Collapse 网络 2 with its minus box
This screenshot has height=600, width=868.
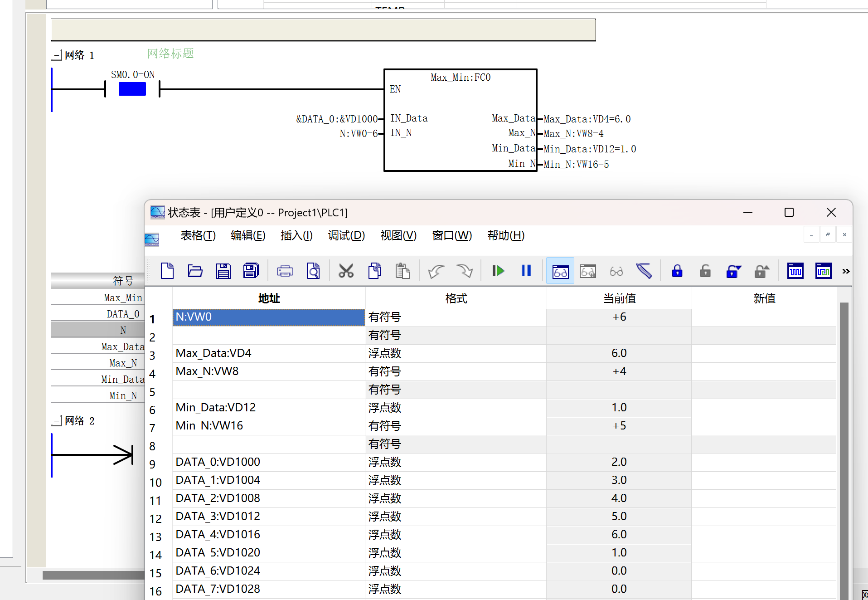tap(57, 421)
